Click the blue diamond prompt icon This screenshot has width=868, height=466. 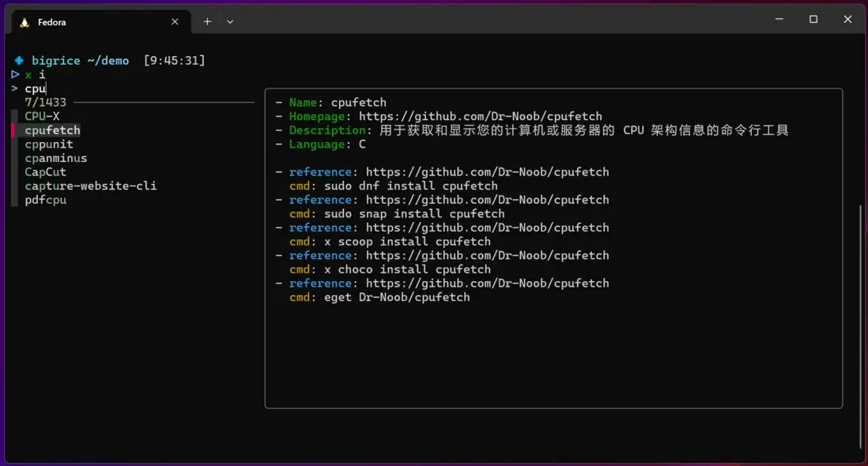[x=19, y=61]
